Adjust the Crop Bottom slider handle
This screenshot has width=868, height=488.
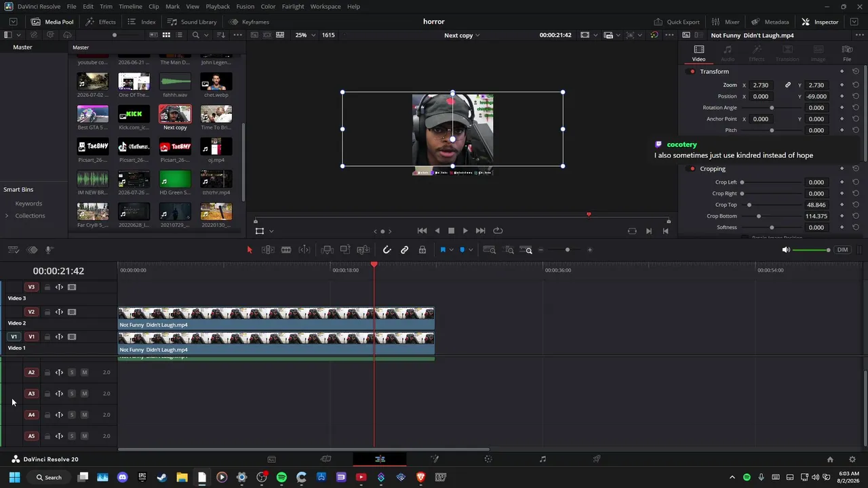(x=758, y=216)
